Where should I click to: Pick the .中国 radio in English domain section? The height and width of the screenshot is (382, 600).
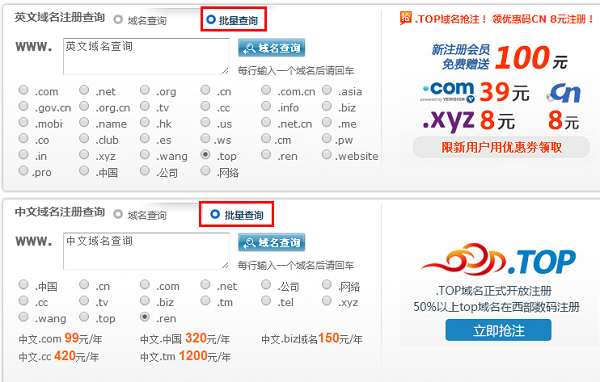[84, 170]
